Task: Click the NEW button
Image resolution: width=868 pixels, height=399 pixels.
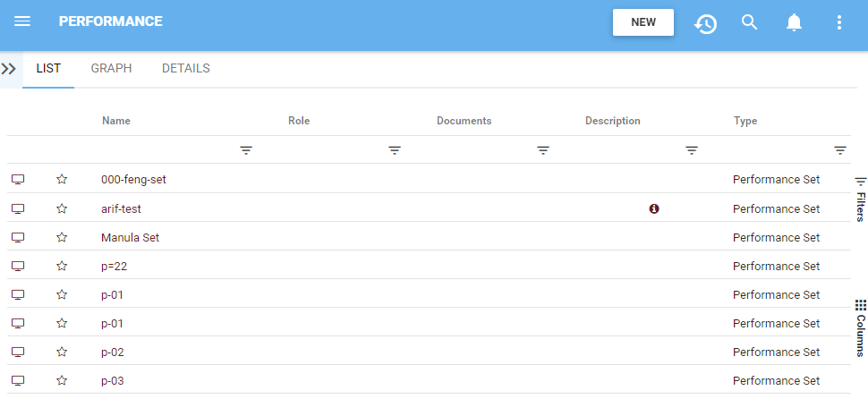Action: point(643,22)
